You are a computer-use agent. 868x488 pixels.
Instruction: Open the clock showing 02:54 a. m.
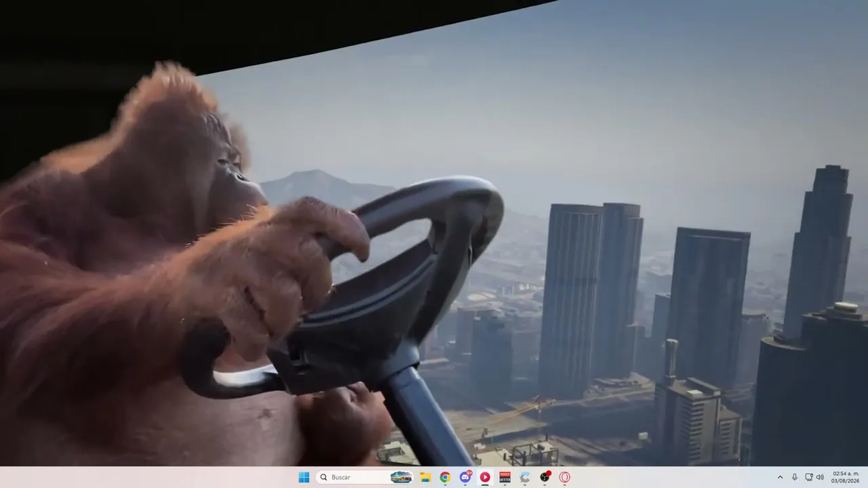(x=846, y=477)
